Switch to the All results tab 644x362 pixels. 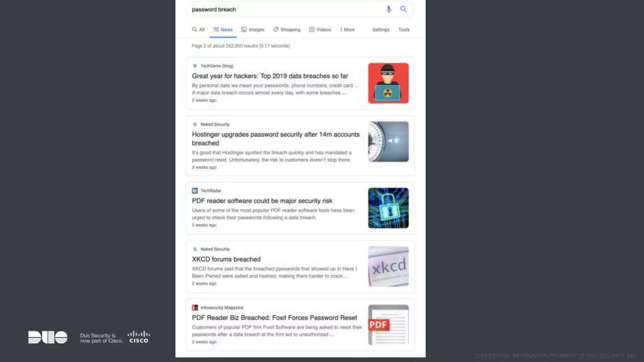click(x=198, y=30)
